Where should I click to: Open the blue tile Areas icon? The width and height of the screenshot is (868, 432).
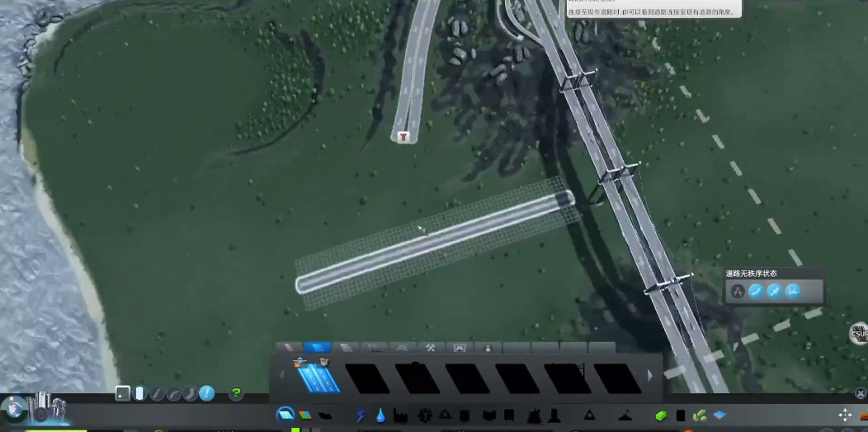719,416
